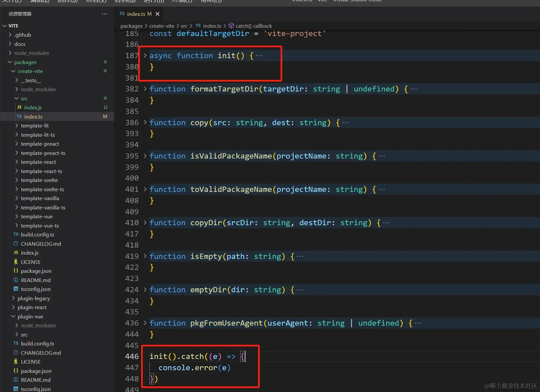Click folded-code ellipsis after pkgFromUserAgent signature

418,323
